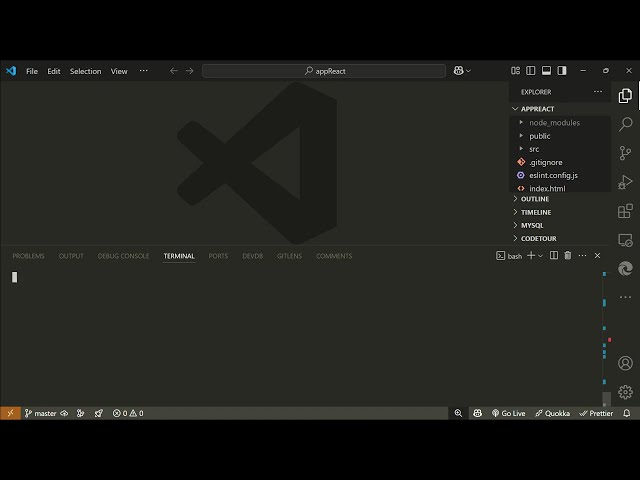Open Remote Explorer view
The width and height of the screenshot is (640, 480).
point(625,240)
